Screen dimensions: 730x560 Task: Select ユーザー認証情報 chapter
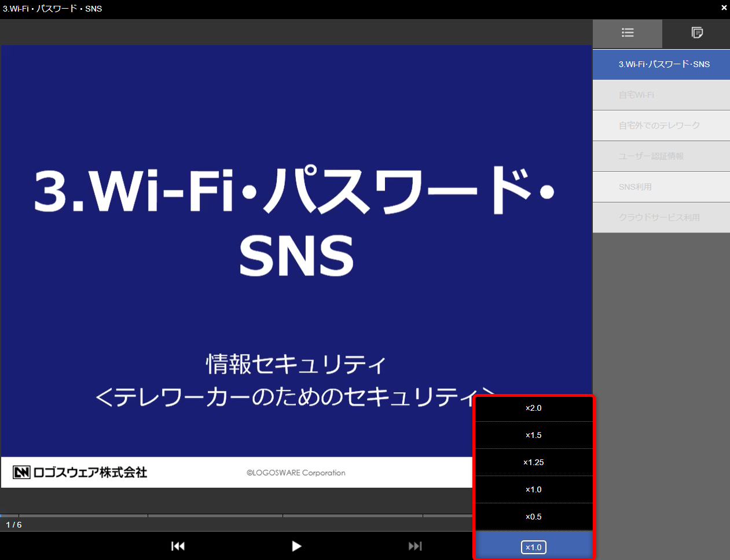[661, 156]
